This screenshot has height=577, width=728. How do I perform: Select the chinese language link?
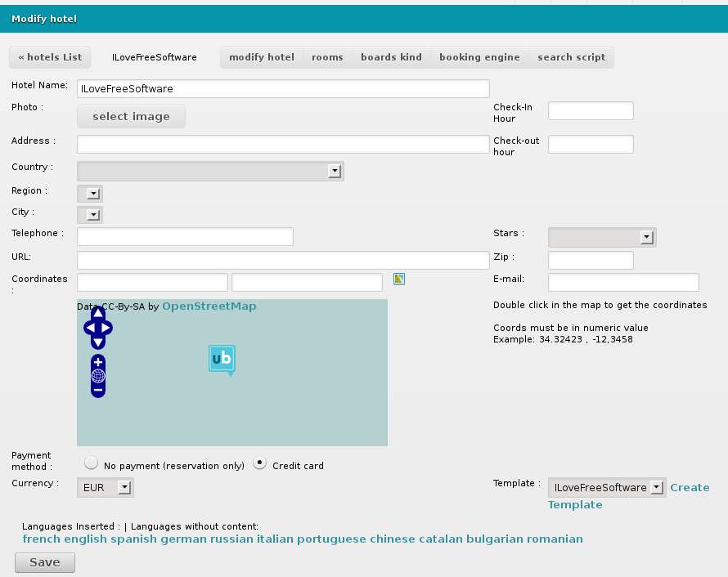point(393,539)
